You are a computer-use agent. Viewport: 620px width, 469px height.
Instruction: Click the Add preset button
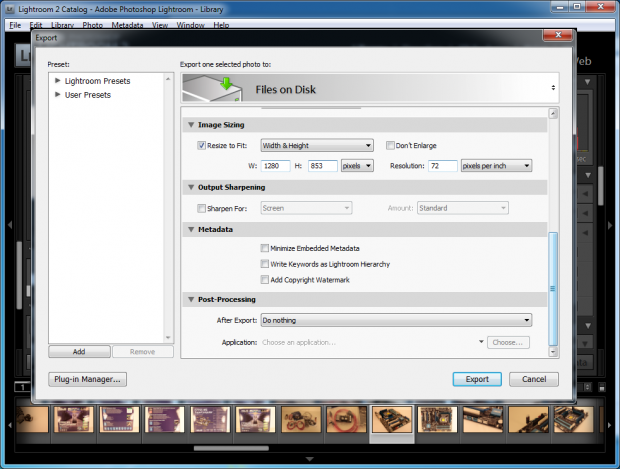point(79,352)
